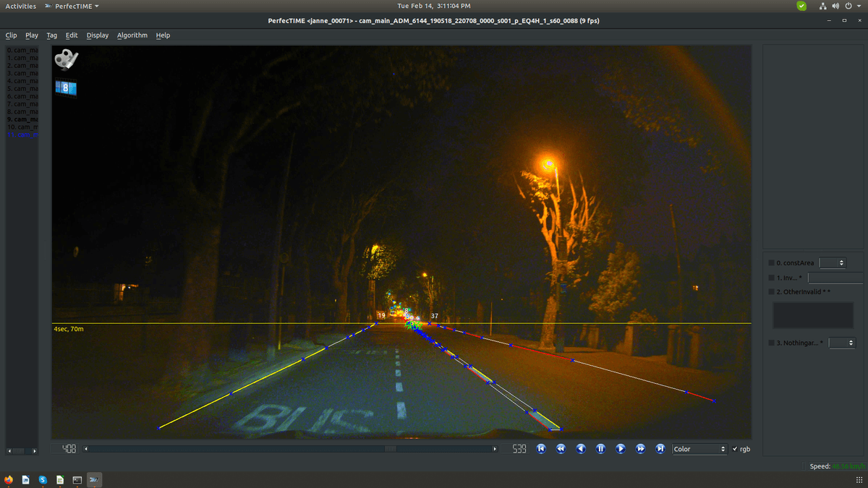Pause the clip playback
Viewport: 868px width, 488px height.
600,449
